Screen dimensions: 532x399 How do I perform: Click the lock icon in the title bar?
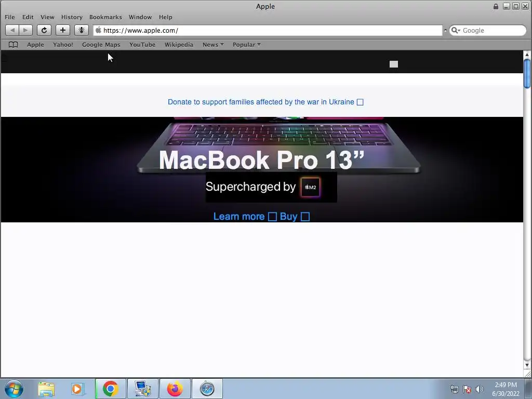click(x=496, y=6)
